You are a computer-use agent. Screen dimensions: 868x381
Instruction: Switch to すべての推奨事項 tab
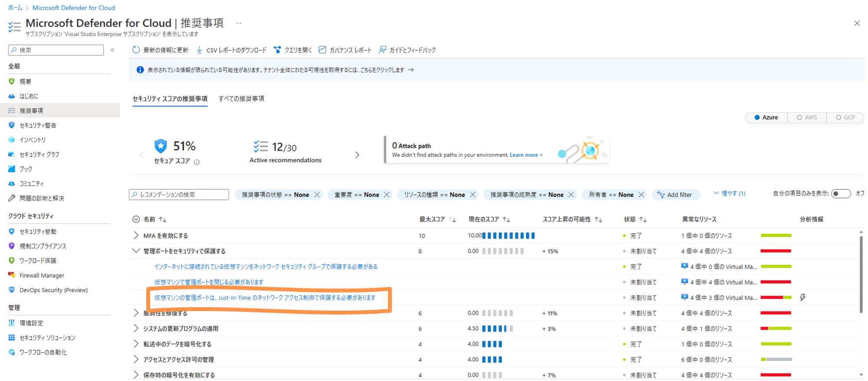point(241,99)
